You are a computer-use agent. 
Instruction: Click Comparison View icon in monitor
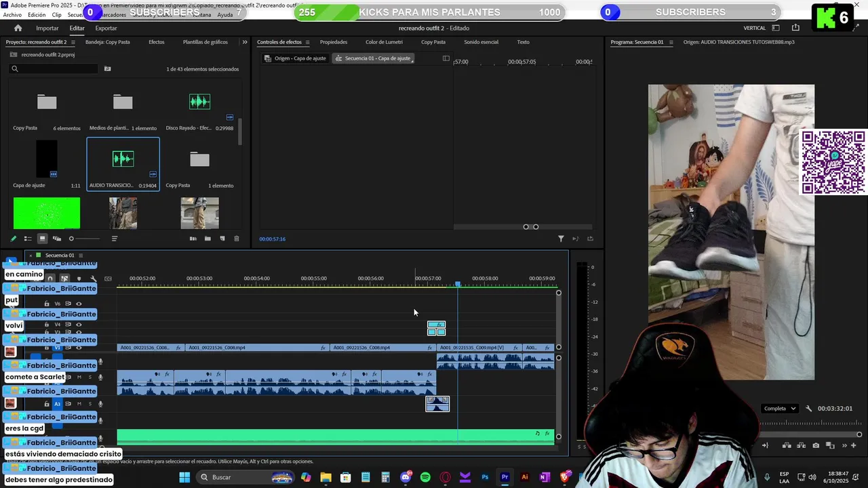tap(830, 445)
